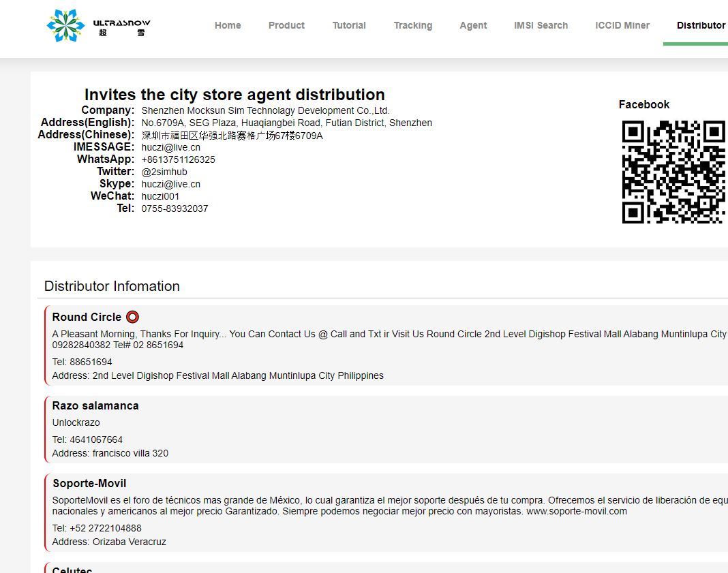
Task: Click the address francisco villa 320
Action: click(110, 453)
